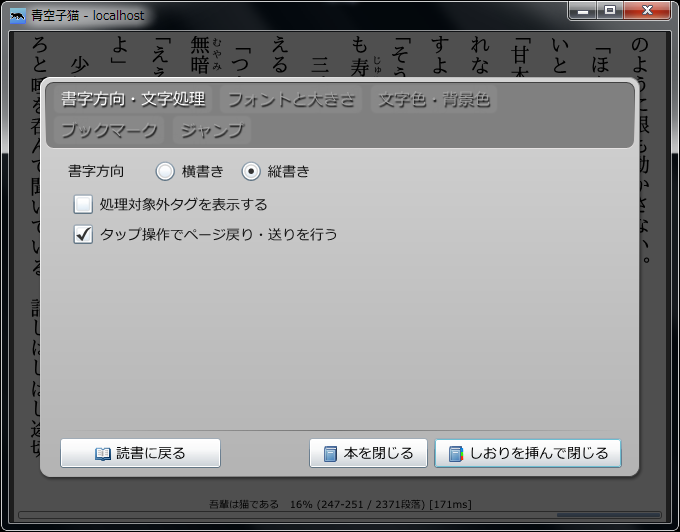Click the 吾輩は猫である status text
This screenshot has height=532, width=680.
pos(244,504)
